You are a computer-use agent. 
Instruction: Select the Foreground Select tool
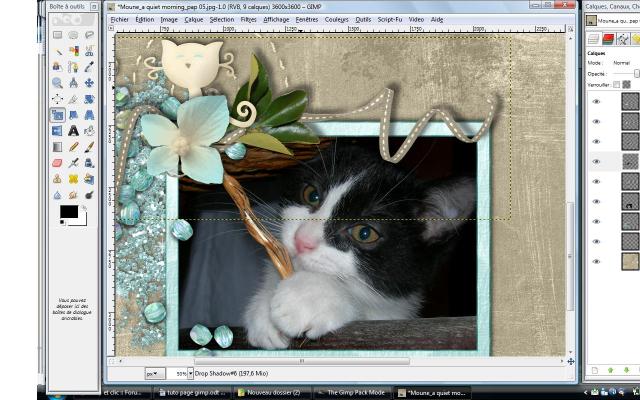click(x=58, y=67)
